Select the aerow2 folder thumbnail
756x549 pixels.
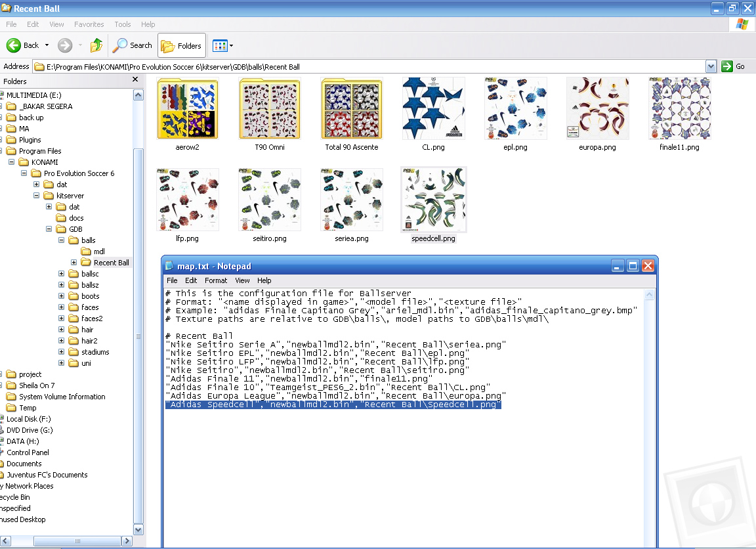(x=188, y=108)
